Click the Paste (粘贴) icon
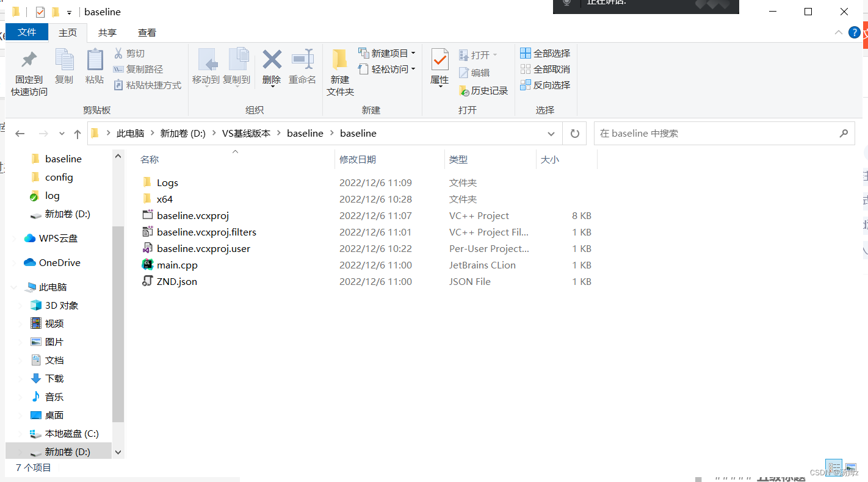868x482 pixels. (x=95, y=68)
